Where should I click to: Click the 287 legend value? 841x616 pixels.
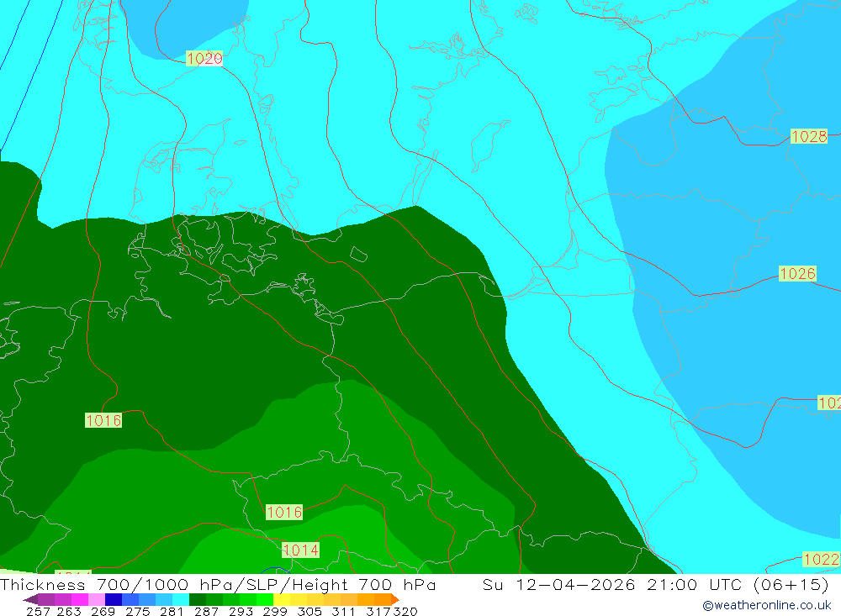206,611
